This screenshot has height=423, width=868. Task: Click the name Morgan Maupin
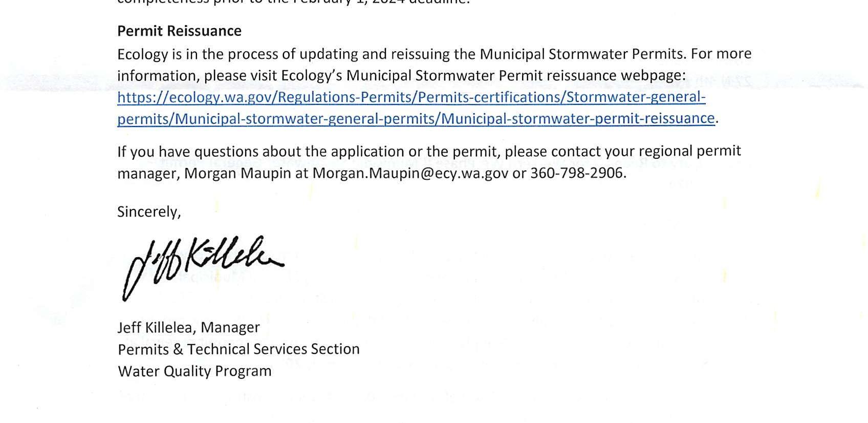237,173
